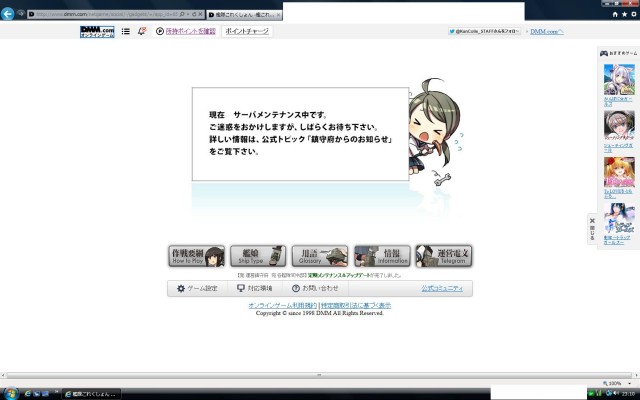Screen dimensions: 640x400
Task: Open the browser Home icon
Action: (615, 14)
